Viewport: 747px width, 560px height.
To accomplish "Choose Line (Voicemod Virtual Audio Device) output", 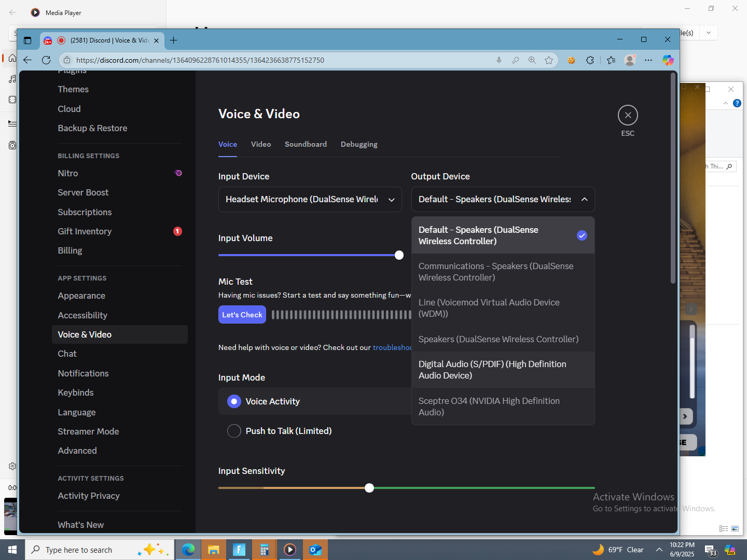I will [x=503, y=308].
